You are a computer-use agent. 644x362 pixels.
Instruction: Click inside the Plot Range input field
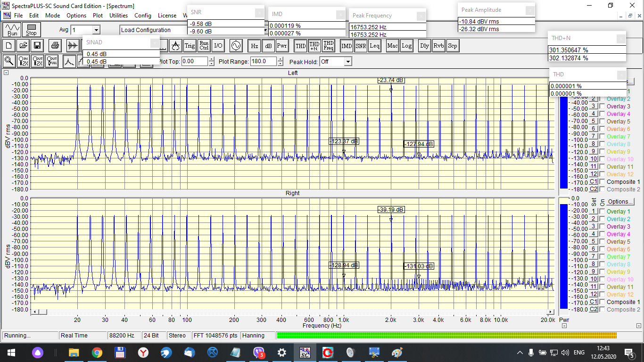[x=263, y=61]
